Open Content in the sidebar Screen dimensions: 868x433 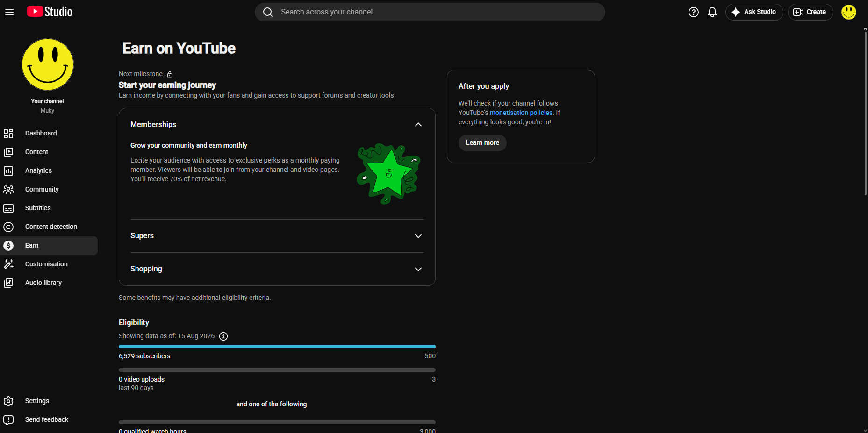point(49,152)
